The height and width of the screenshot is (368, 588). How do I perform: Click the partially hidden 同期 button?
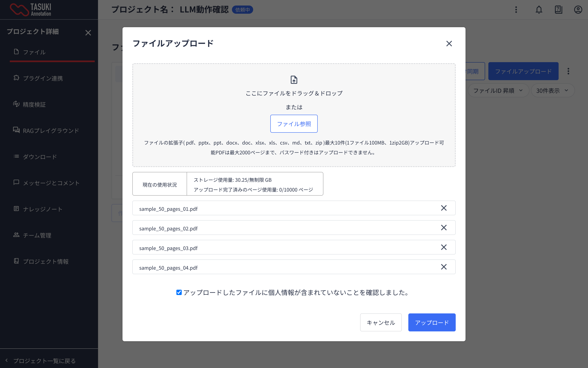tap(475, 71)
